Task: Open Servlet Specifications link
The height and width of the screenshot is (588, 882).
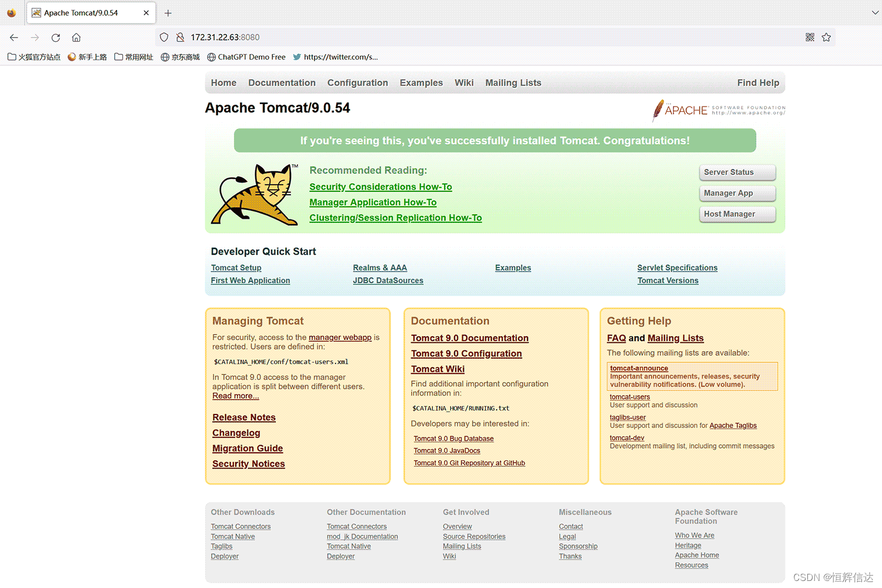Action: pyautogui.click(x=677, y=268)
